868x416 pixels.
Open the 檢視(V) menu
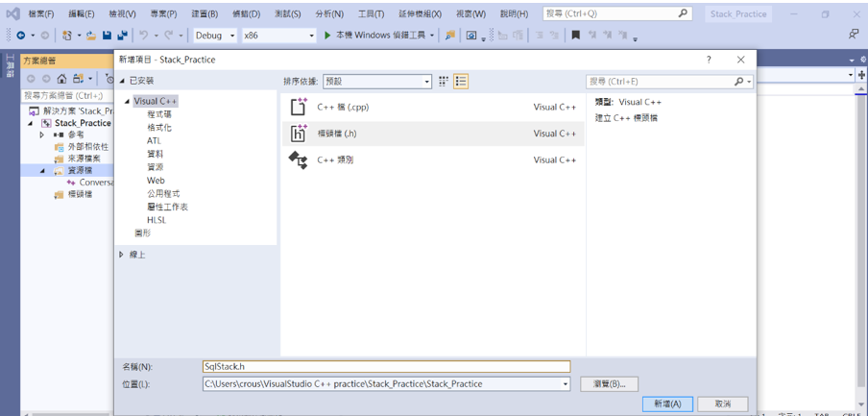pyautogui.click(x=122, y=13)
